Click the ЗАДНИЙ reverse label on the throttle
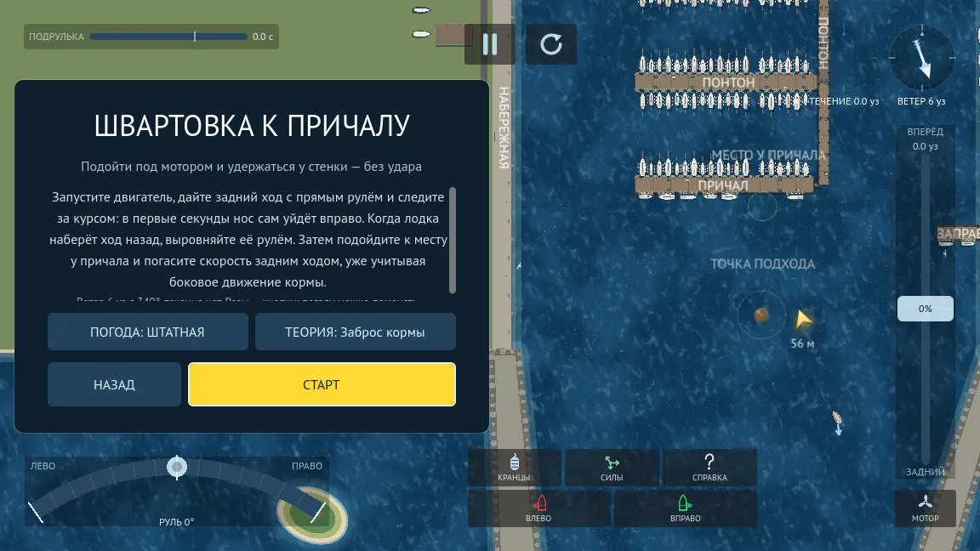This screenshot has width=980, height=551. 925,472
